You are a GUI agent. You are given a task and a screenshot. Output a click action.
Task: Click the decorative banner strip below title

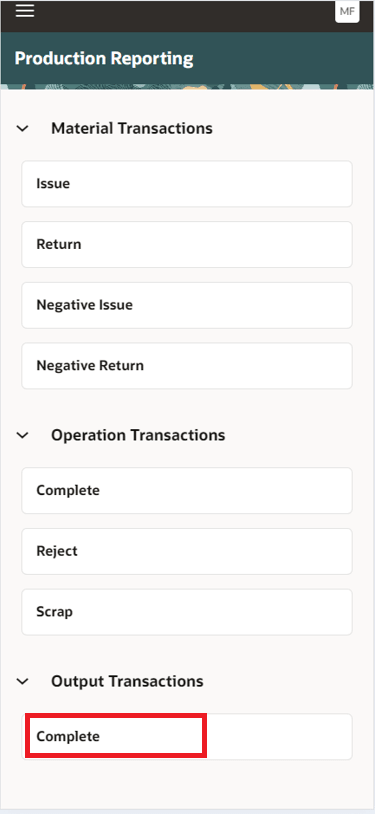187,86
